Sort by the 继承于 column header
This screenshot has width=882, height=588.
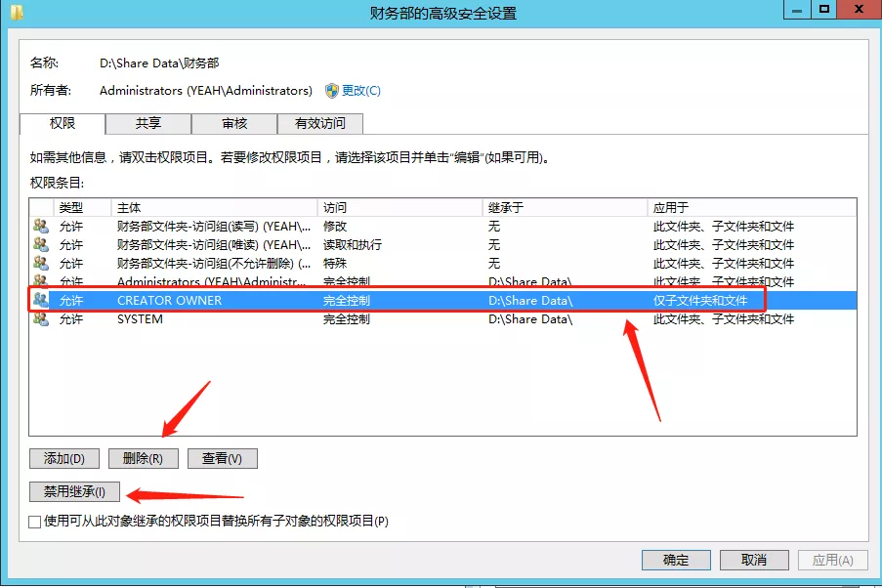click(x=564, y=208)
